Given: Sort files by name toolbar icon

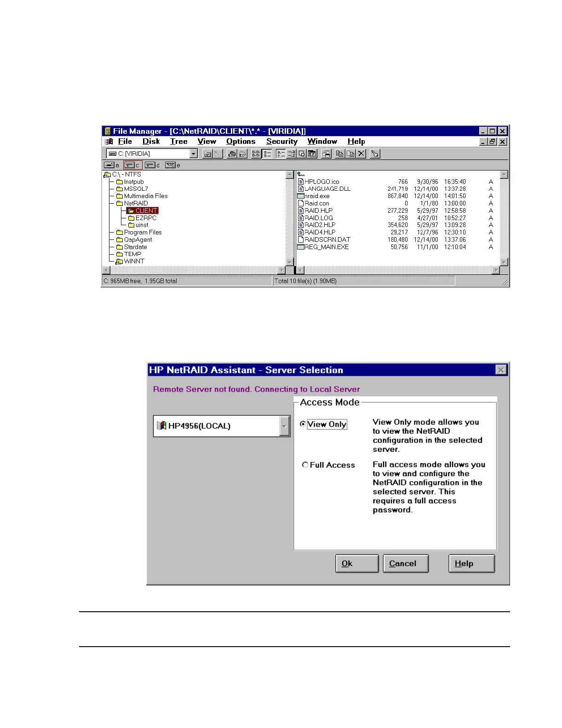Looking at the screenshot, I should pos(281,154).
